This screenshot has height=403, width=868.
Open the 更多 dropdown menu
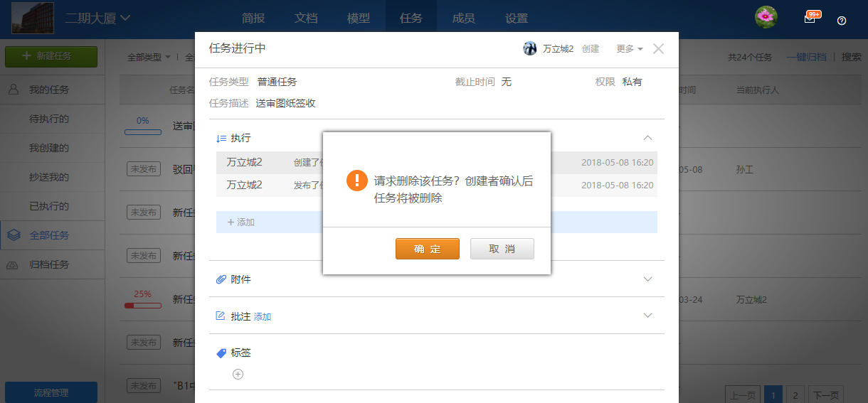click(630, 49)
